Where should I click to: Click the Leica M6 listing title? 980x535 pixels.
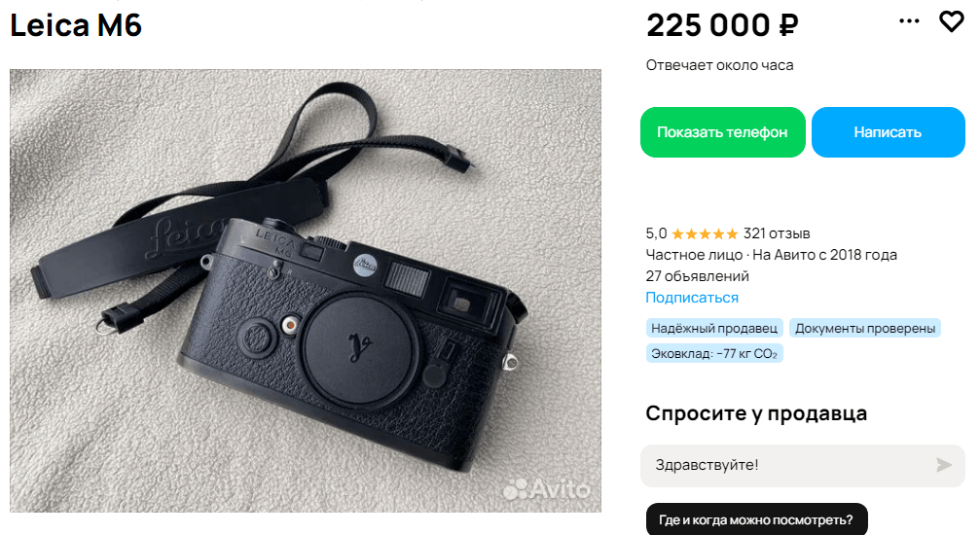(x=76, y=25)
